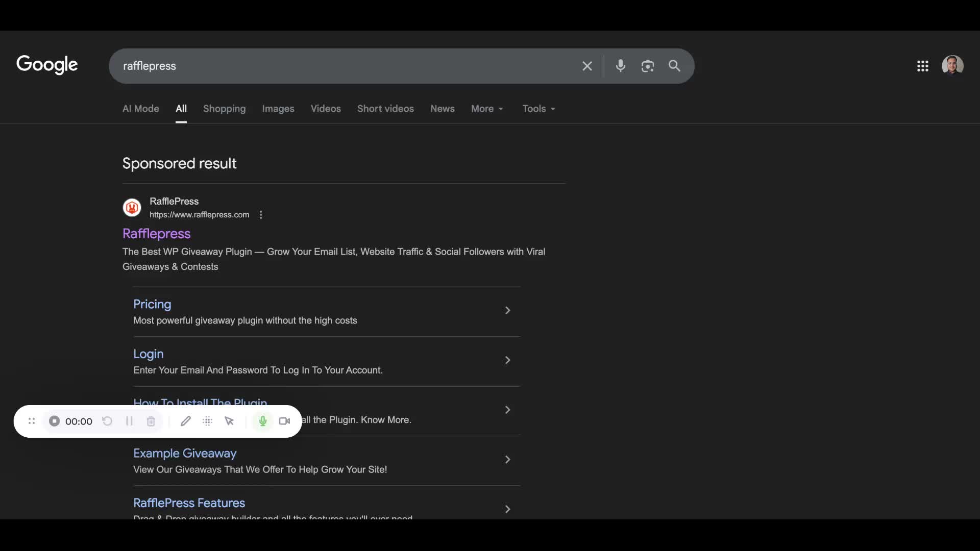Expand the More search filters dropdown

tap(487, 109)
